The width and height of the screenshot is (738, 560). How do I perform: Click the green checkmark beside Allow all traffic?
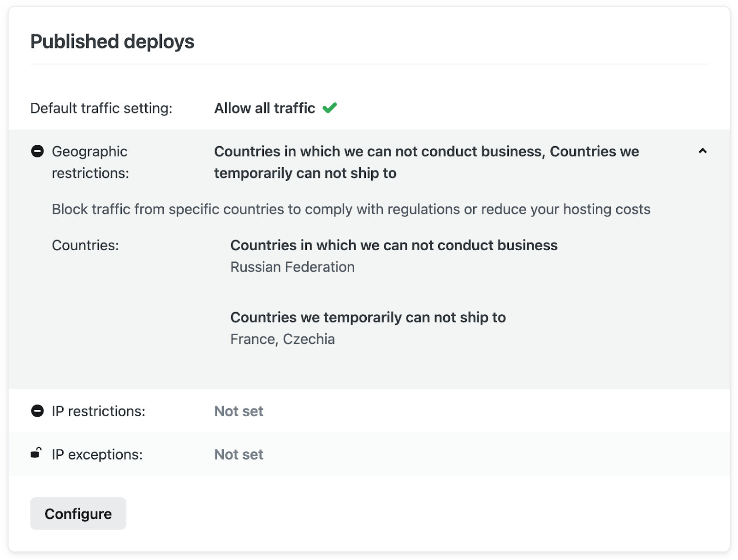329,108
